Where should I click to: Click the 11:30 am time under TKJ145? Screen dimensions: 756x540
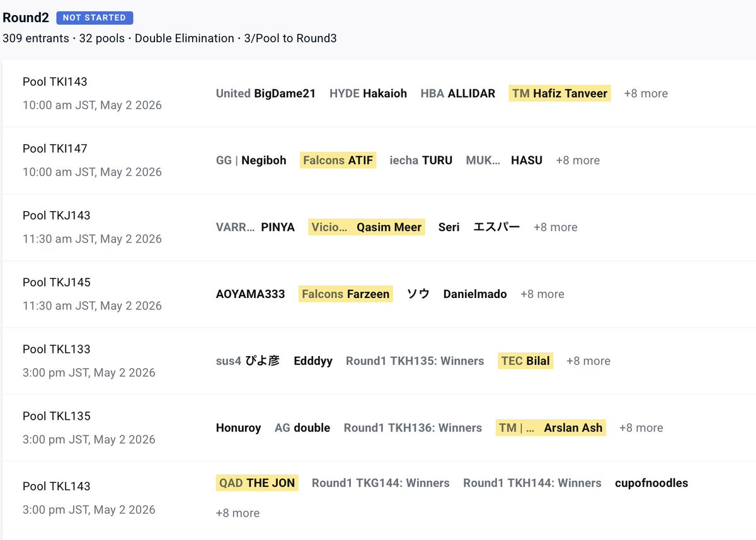(x=92, y=305)
